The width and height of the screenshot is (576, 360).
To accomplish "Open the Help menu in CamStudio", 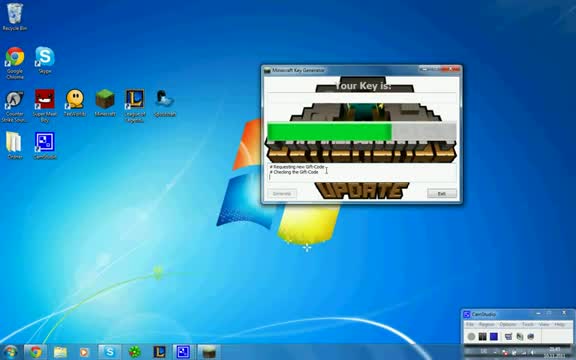I will [559, 325].
